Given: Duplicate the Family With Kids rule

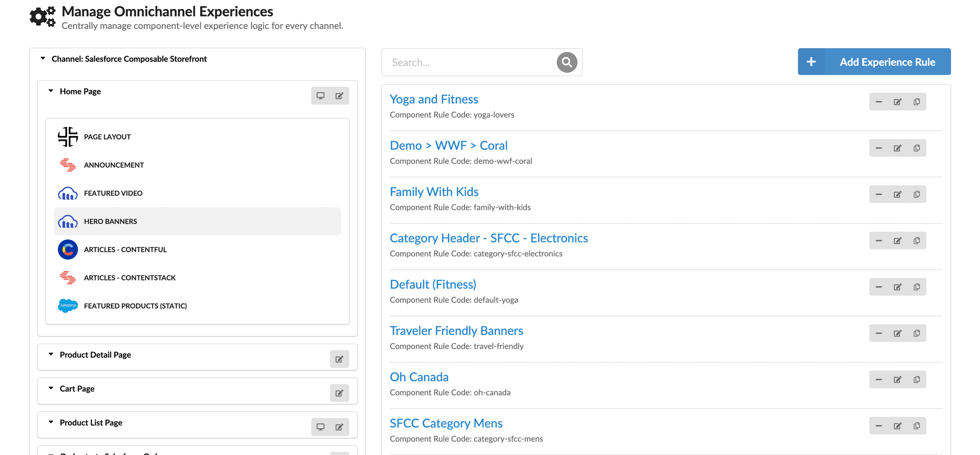Looking at the screenshot, I should (917, 194).
